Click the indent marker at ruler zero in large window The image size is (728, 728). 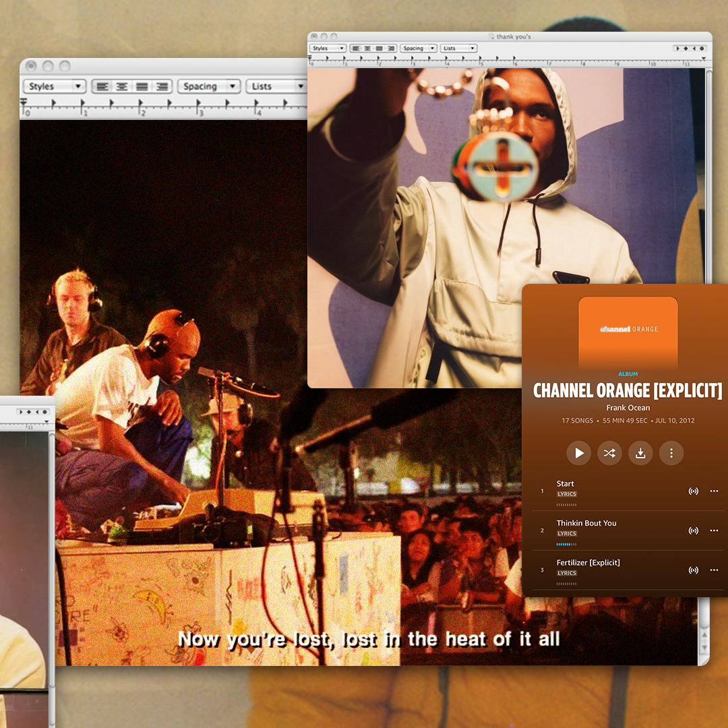[24, 102]
